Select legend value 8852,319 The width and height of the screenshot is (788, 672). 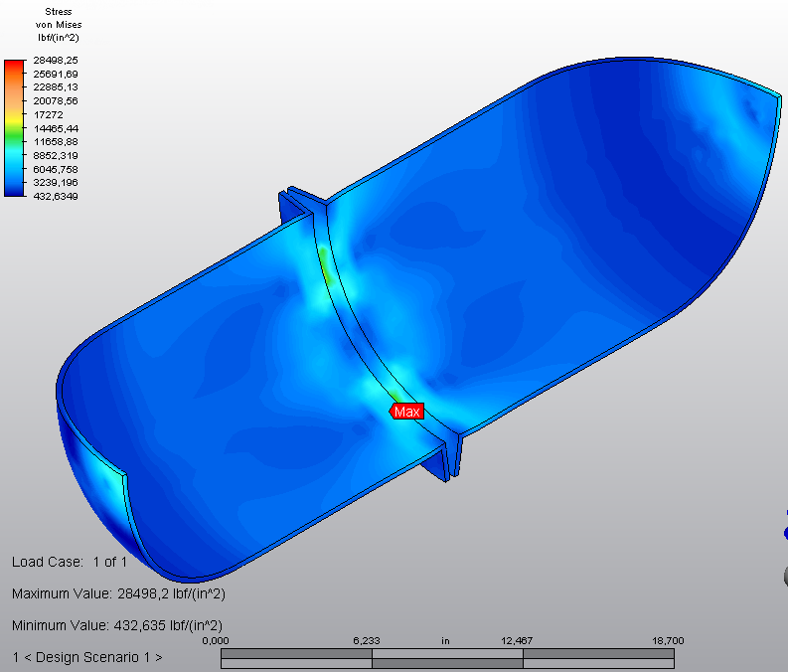(56, 155)
